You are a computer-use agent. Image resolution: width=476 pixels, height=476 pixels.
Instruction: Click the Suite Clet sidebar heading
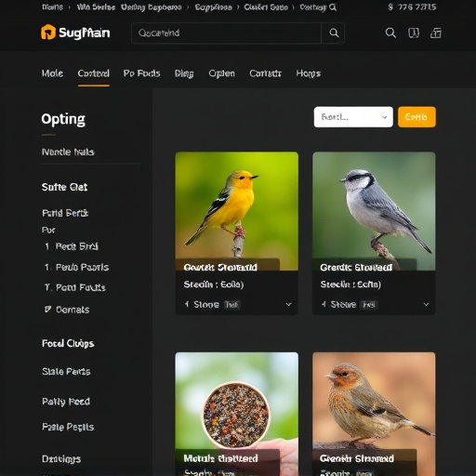[64, 187]
